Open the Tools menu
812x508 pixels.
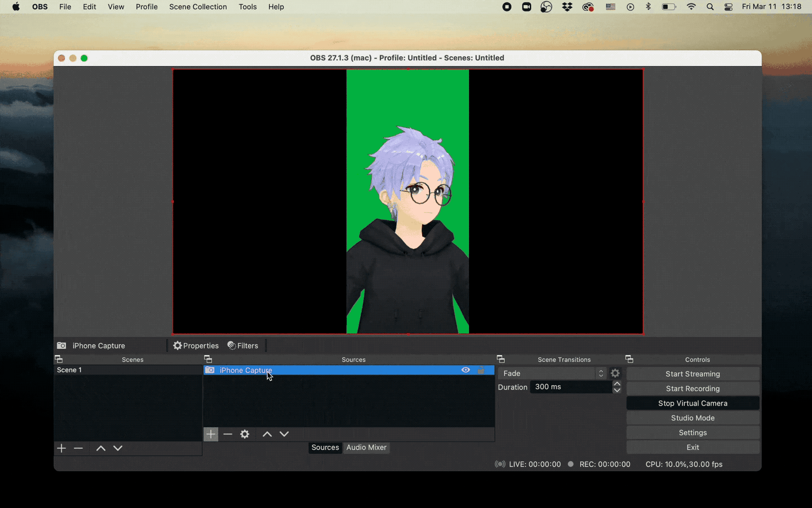click(x=247, y=7)
